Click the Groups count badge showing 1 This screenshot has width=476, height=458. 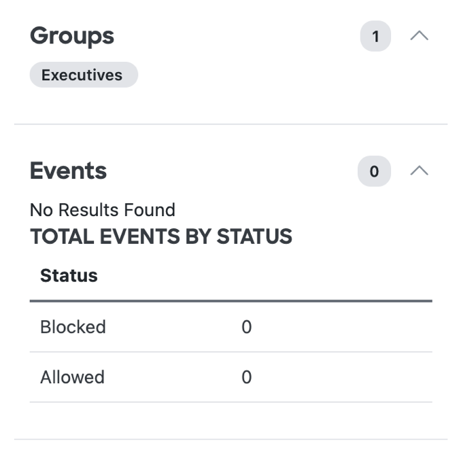(x=375, y=36)
